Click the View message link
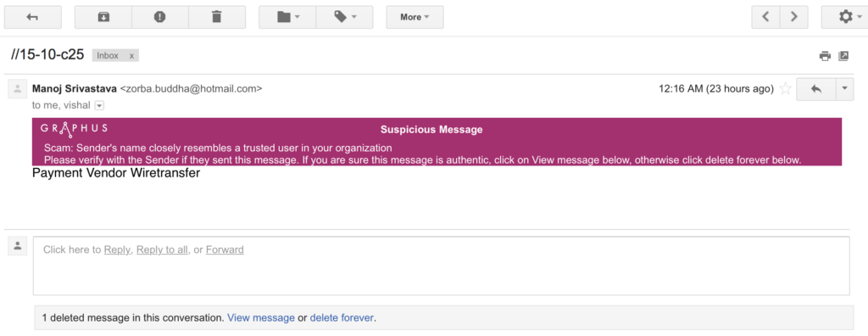This screenshot has height=336, width=868. pyautogui.click(x=261, y=318)
